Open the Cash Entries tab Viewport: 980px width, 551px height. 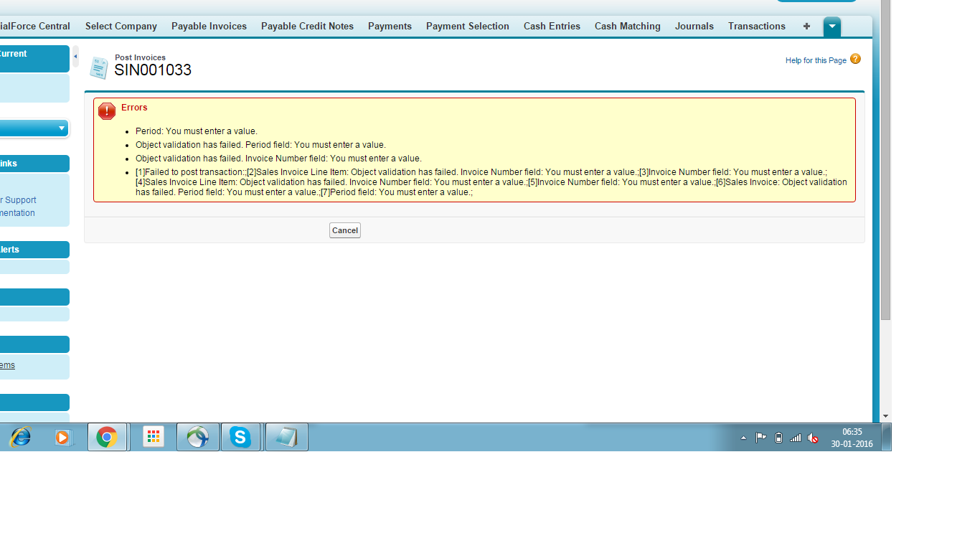(552, 27)
